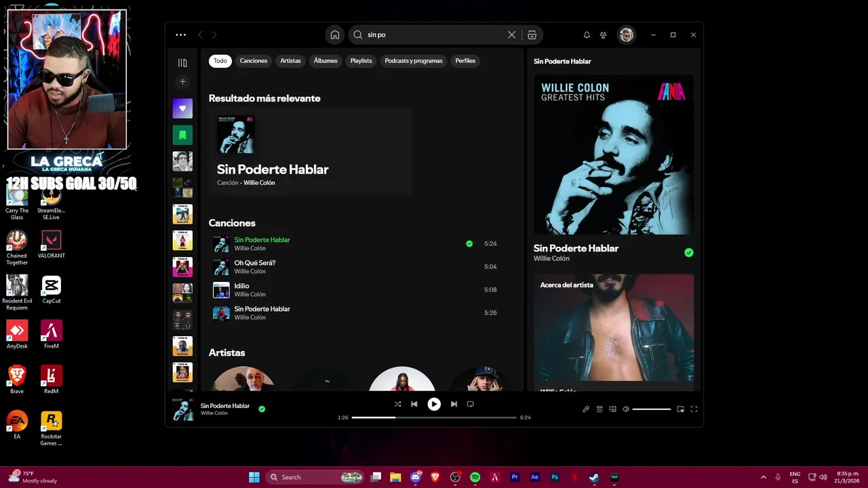Expand Your Library from sidebar icon
Viewport: 868px width, 488px height.
[182, 62]
